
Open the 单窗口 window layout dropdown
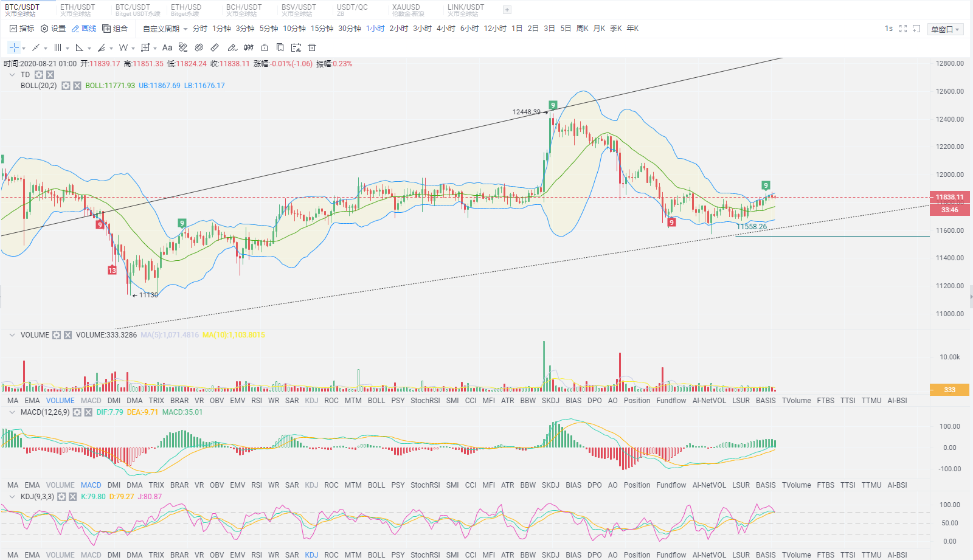[x=946, y=29]
